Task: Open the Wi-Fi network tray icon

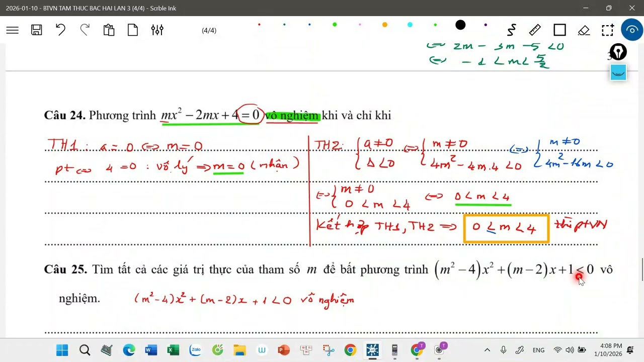Action: [x=557, y=350]
